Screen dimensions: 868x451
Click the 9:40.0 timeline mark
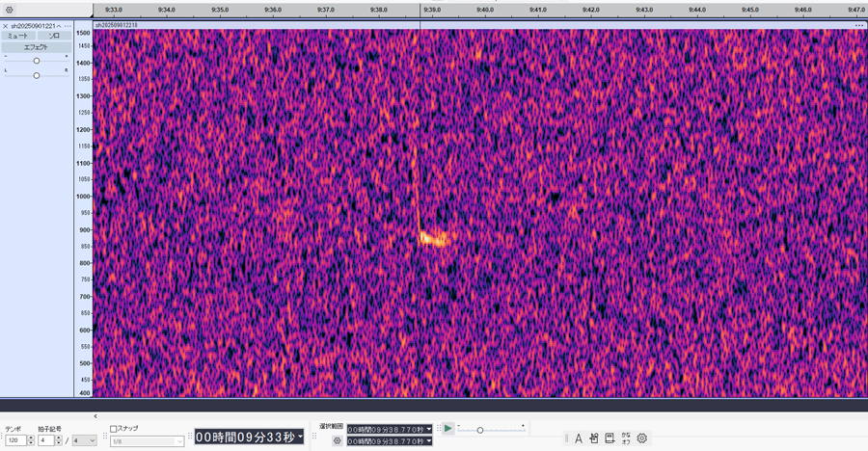click(x=485, y=10)
